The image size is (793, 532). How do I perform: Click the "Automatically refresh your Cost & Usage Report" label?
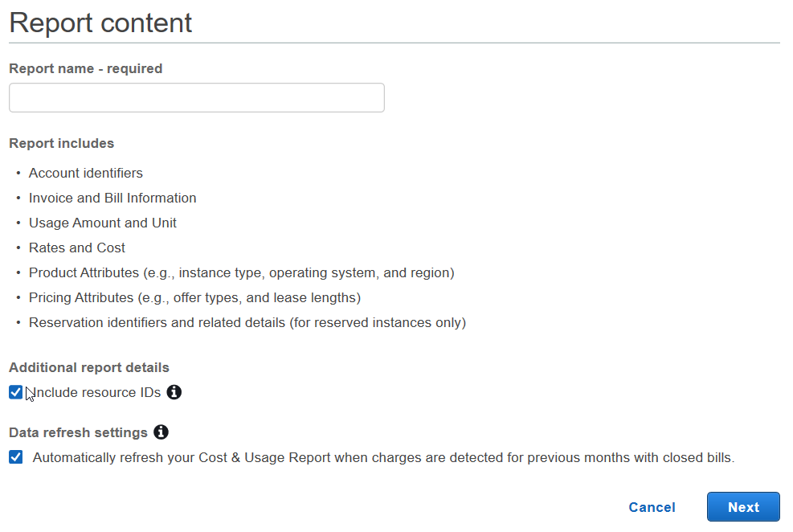click(x=383, y=458)
